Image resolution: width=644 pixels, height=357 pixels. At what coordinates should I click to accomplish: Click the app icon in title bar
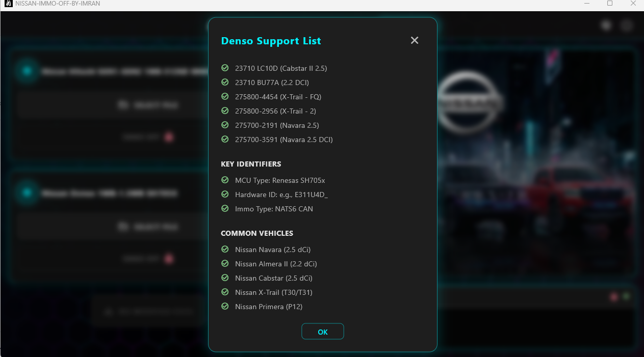8,4
